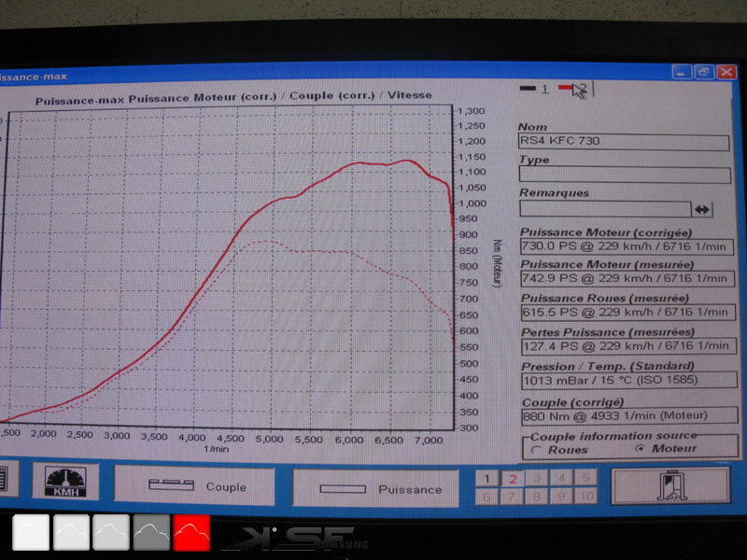Select the second white curve thumbnail icon
Screen dimensions: 747x560
pyautogui.click(x=71, y=532)
